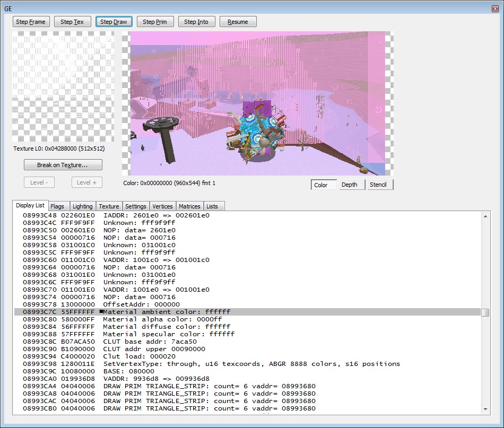Click Step Draw to advance one draw
This screenshot has height=428, width=504.
(x=114, y=22)
